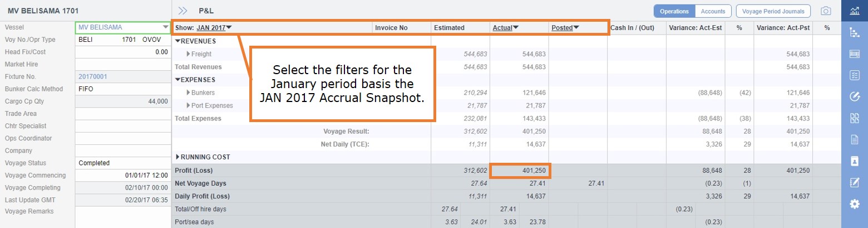The width and height of the screenshot is (868, 228).
Task: Open the P&L chart icon in sidebar
Action: 854,11
